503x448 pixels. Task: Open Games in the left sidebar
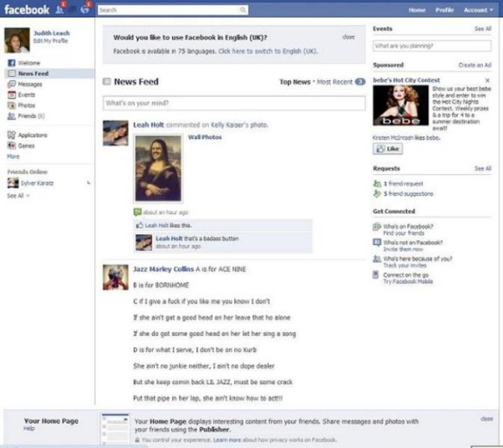click(26, 145)
